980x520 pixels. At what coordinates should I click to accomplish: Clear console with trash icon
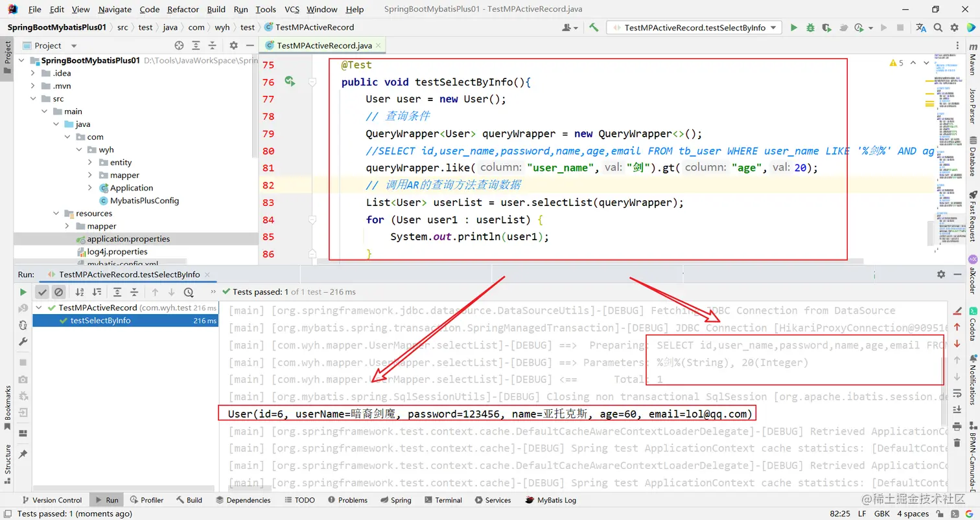coord(957,443)
